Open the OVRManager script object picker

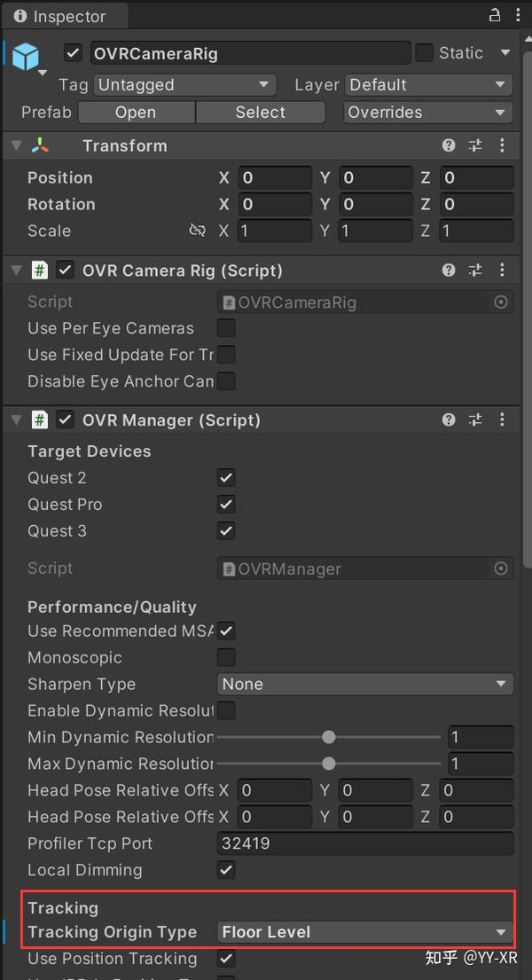[501, 568]
